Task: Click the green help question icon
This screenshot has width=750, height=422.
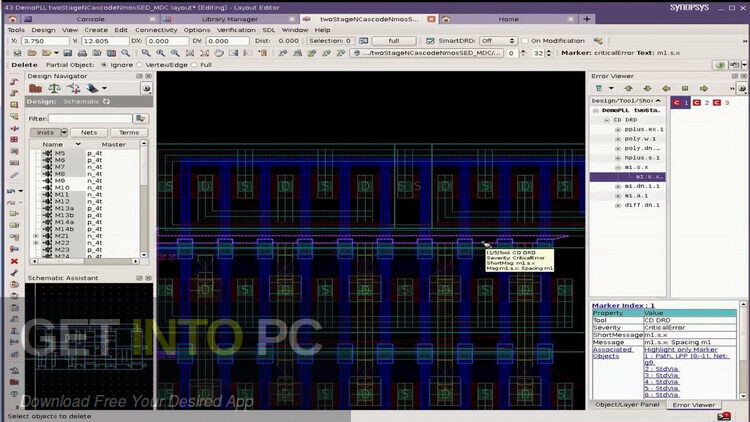Action: click(x=720, y=65)
